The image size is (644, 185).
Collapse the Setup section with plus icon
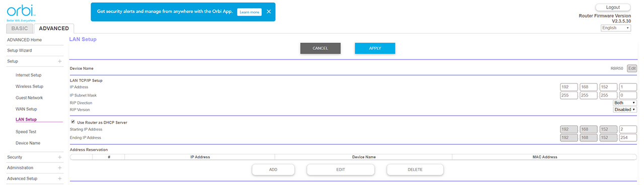60,61
